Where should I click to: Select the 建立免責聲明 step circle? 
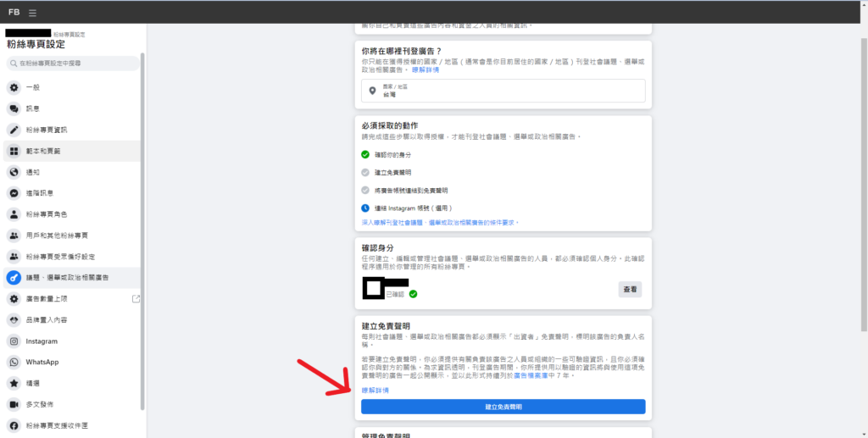(x=364, y=173)
